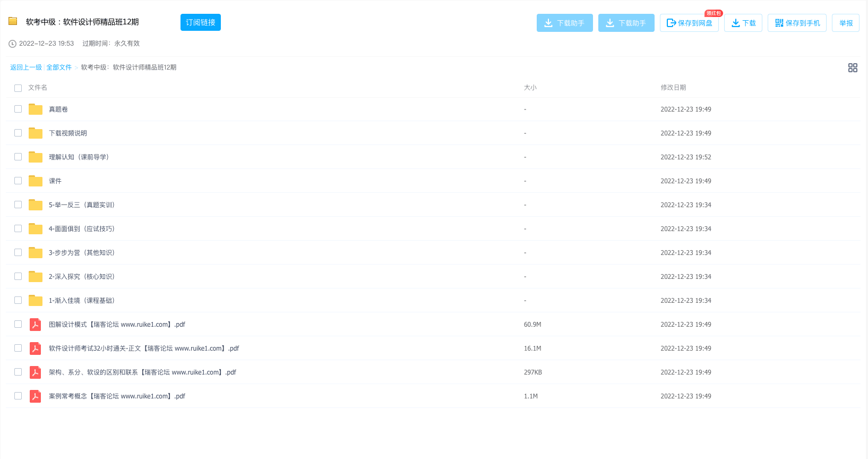
Task: Open file 架构、系分、软设的区别和联系 pdf name
Action: 142,372
